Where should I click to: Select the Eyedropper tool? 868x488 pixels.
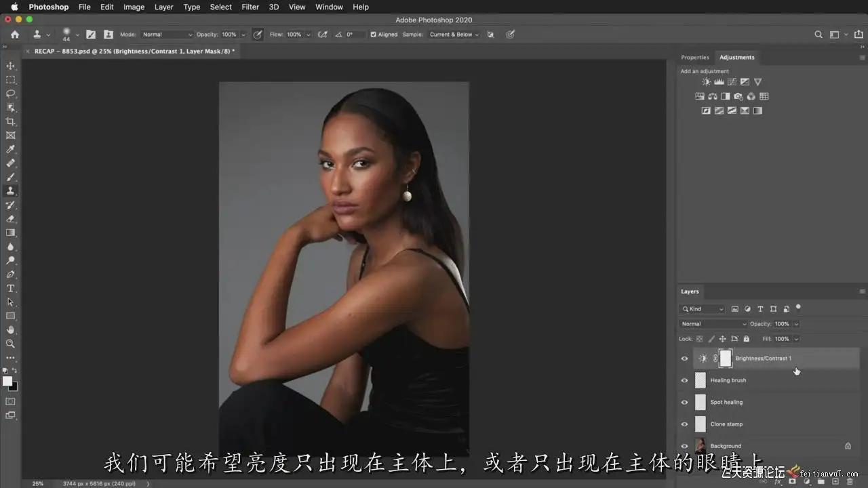pyautogui.click(x=10, y=149)
